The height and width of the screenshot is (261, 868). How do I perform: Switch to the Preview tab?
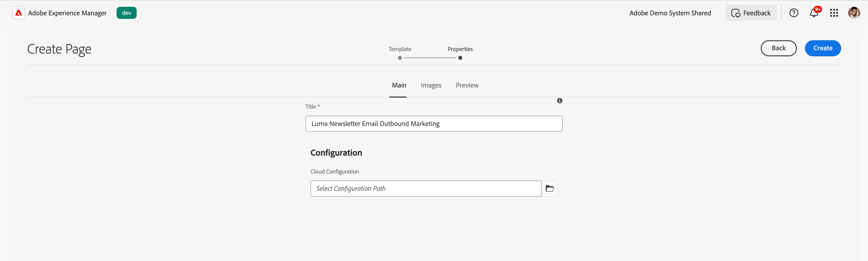(467, 85)
